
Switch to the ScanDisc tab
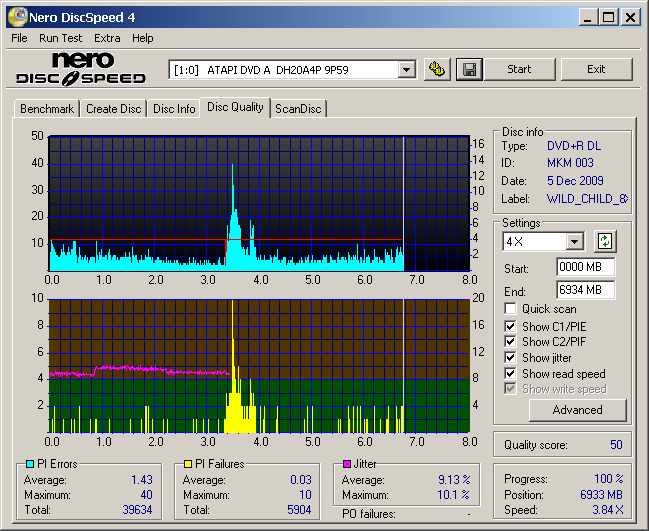coord(298,109)
